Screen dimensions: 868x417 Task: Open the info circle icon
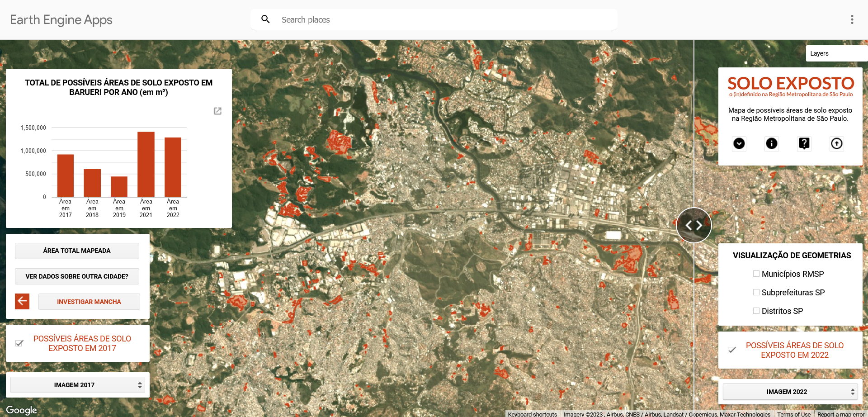pos(771,144)
